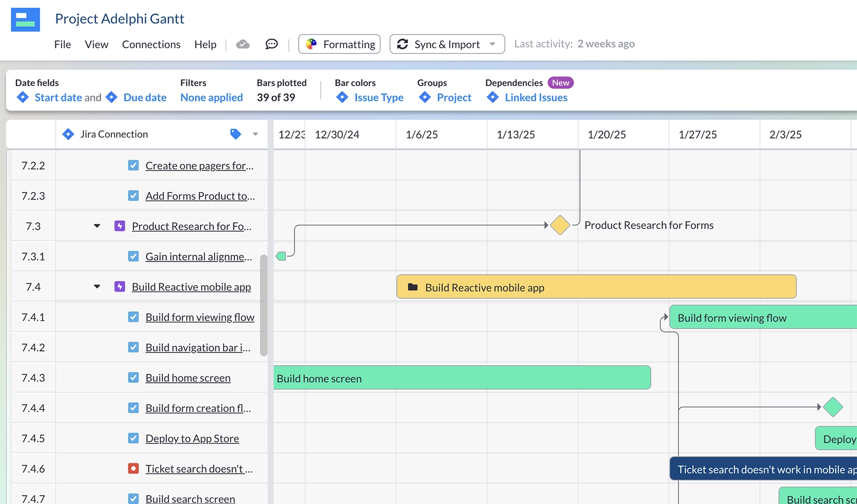The width and height of the screenshot is (857, 504).
Task: Collapse the Build Reactive mobile app group
Action: 97,287
